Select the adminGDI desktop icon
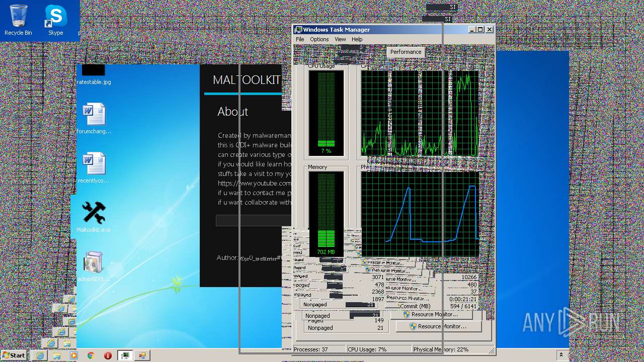This screenshot has height=362, width=644. pyautogui.click(x=94, y=266)
